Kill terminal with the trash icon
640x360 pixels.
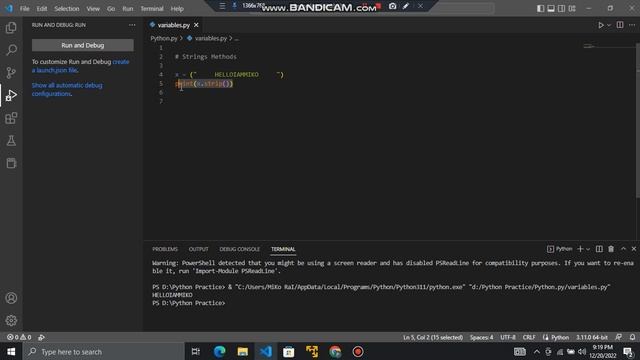coord(611,249)
